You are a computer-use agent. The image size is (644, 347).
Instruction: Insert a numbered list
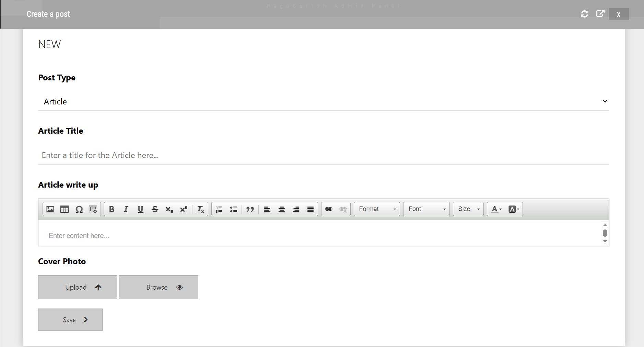click(x=219, y=209)
